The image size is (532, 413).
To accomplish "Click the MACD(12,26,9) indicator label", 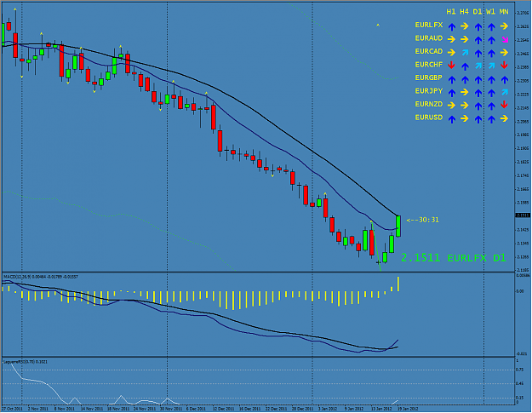I will (x=41, y=277).
